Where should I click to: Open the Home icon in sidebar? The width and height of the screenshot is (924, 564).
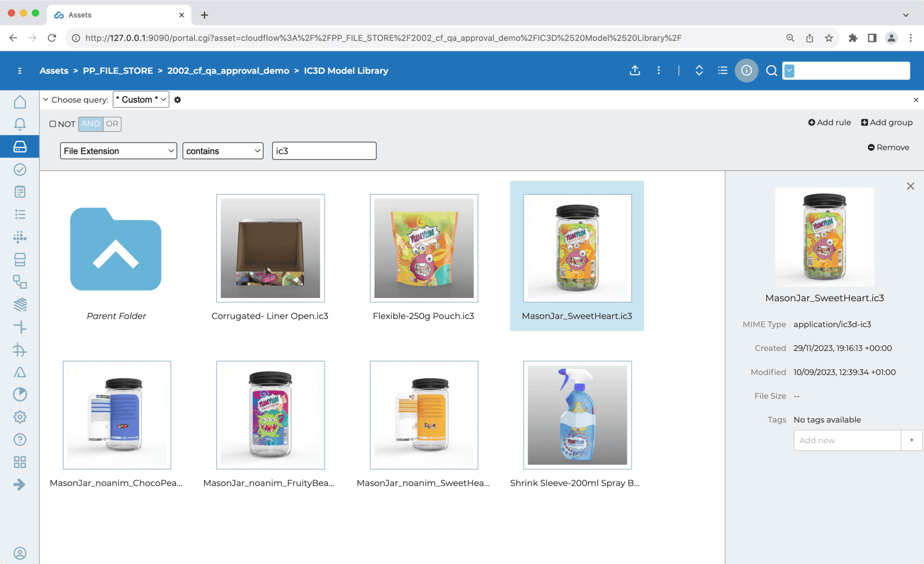pyautogui.click(x=20, y=102)
